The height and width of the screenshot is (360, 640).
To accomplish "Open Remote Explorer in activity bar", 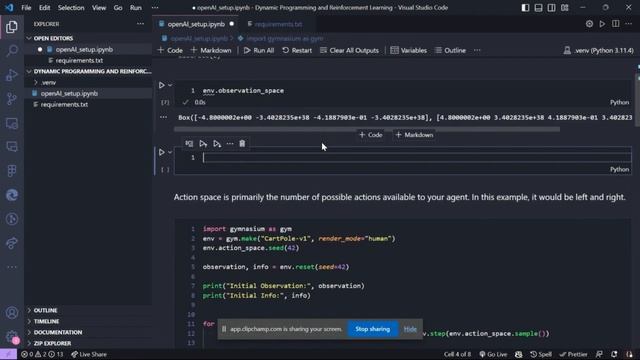I will pos(12,123).
